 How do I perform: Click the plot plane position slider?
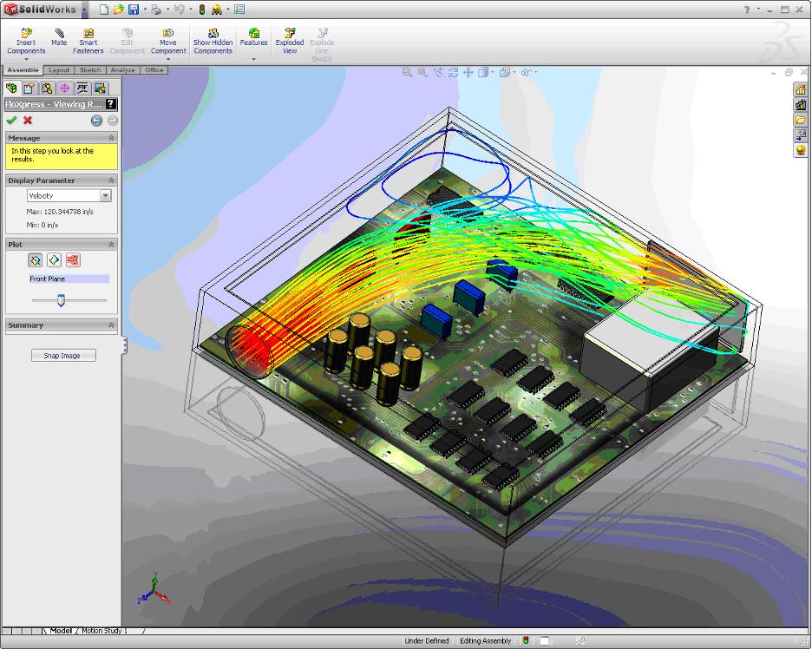tap(61, 300)
